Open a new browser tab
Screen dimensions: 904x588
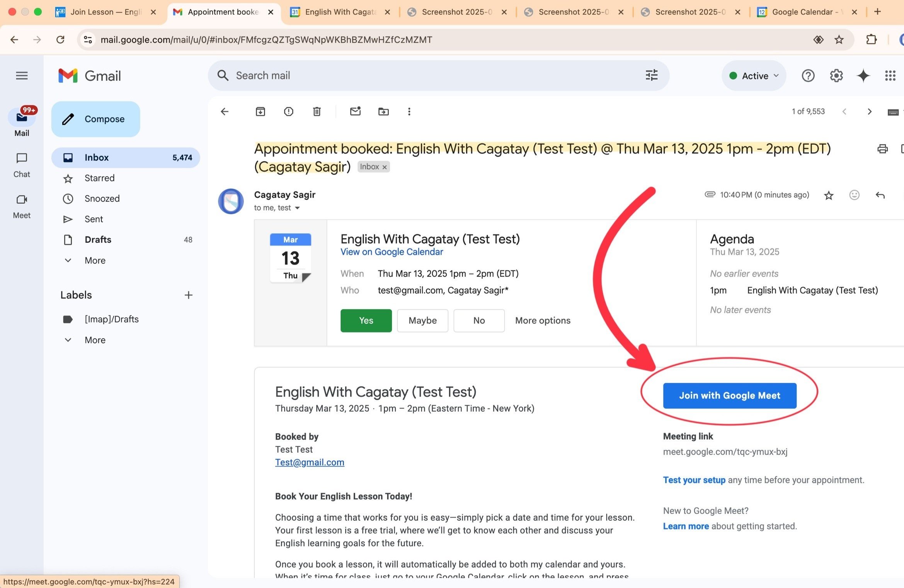878,12
